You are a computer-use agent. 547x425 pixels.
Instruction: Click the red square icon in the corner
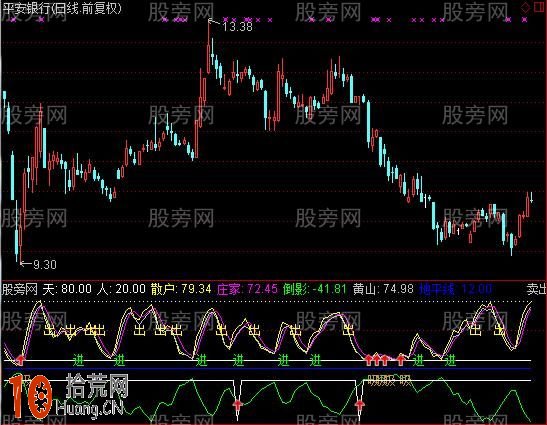click(540, 7)
